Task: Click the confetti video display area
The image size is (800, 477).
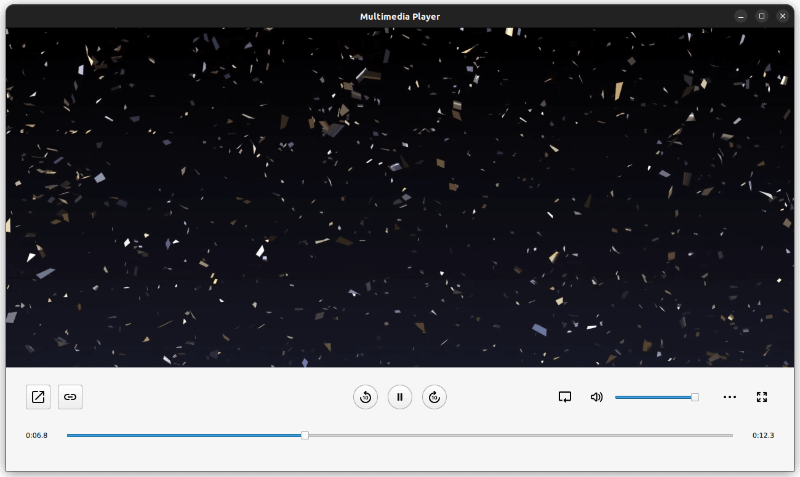Action: click(x=400, y=200)
